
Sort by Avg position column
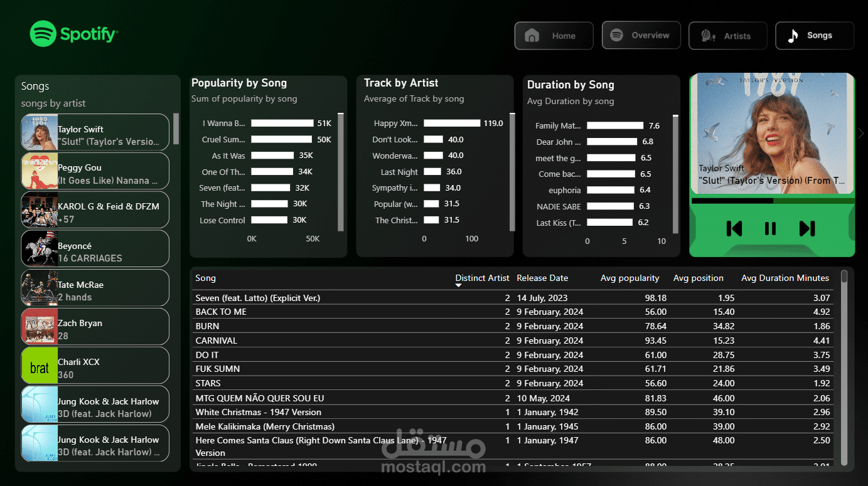pyautogui.click(x=698, y=278)
